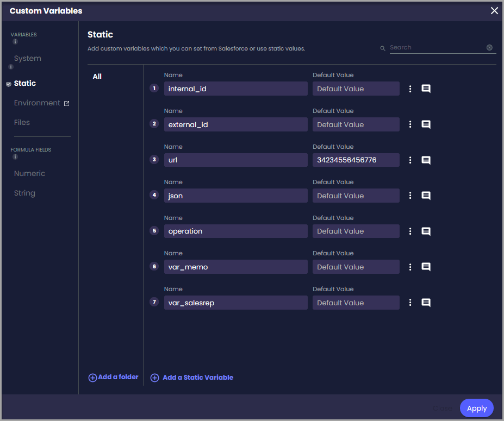Image resolution: width=504 pixels, height=421 pixels.
Task: Edit the internal_id name field
Action: tap(235, 89)
